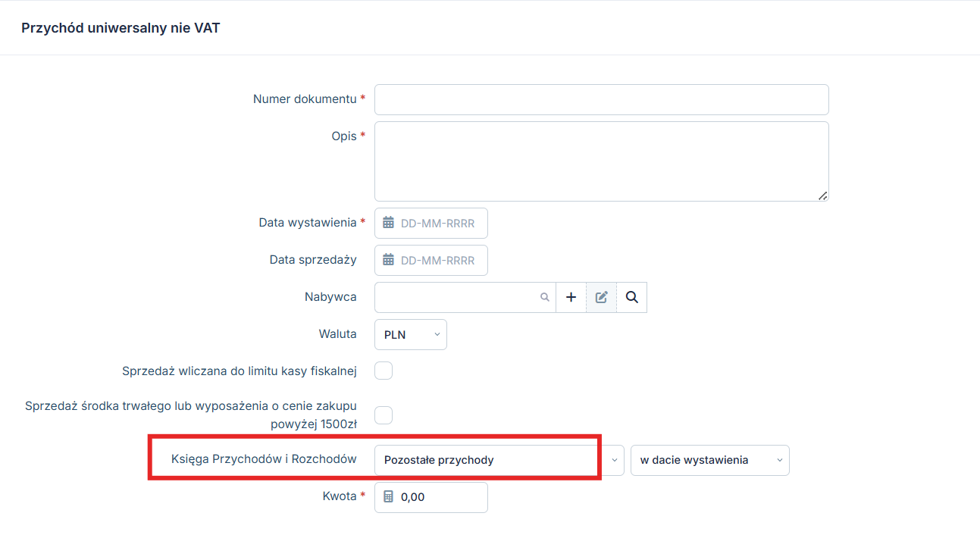Select the Kwota amount value 0,00
980x535 pixels.
tap(413, 497)
